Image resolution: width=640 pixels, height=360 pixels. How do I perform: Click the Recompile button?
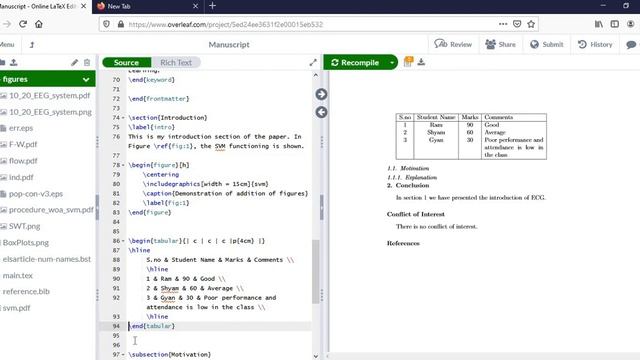356,62
